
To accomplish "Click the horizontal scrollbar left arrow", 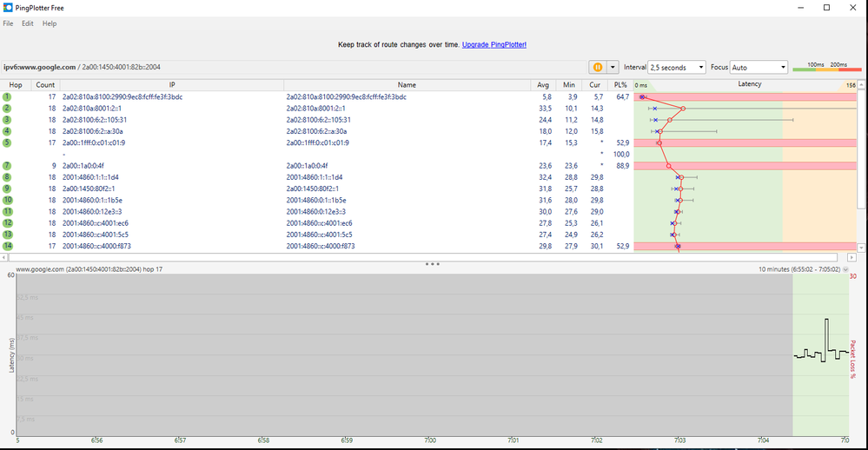I will point(3,257).
